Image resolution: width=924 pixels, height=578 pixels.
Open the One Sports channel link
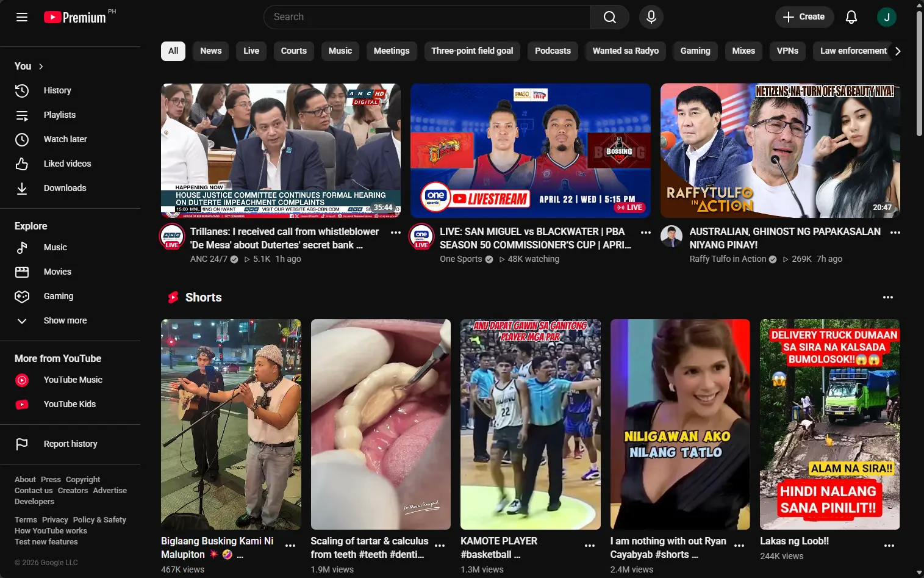click(x=461, y=259)
